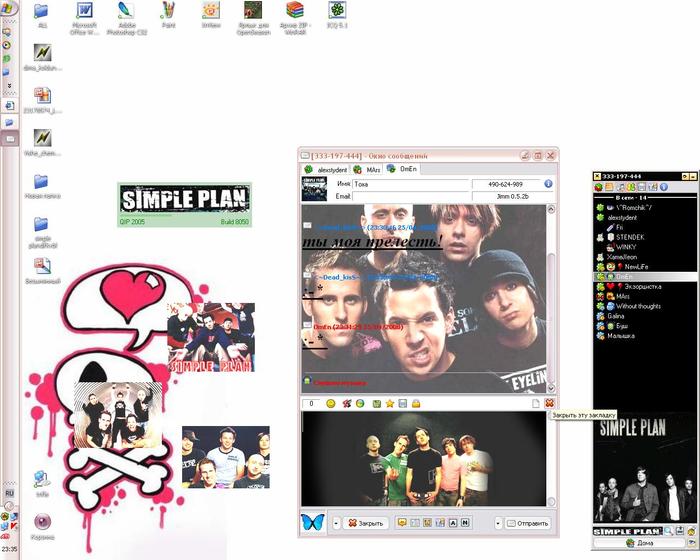700x560 pixels.
Task: Open the Дома status selector button
Action: coord(639,543)
